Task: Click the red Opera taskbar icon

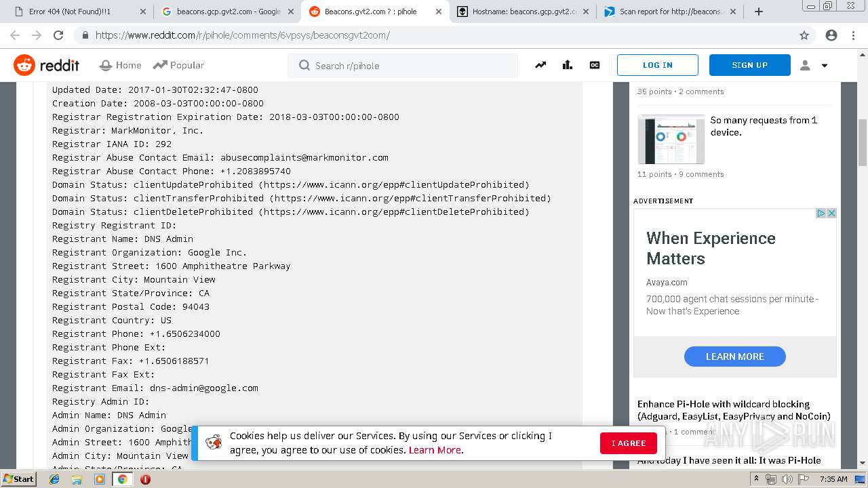Action: 145,479
